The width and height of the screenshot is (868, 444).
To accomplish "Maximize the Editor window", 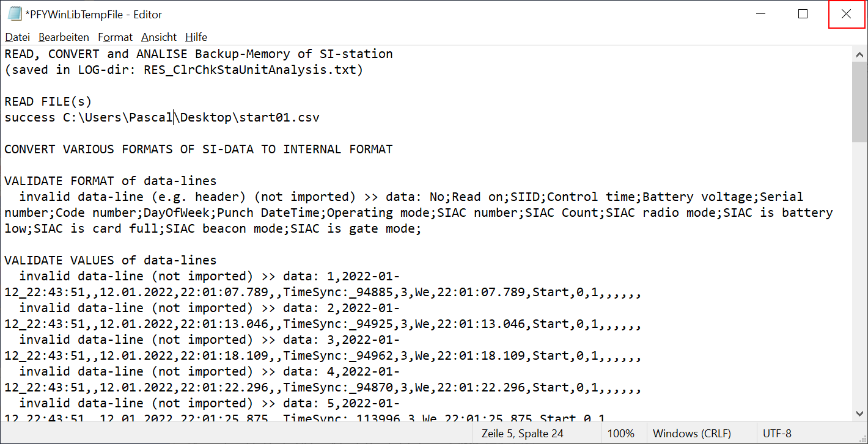I will pyautogui.click(x=803, y=14).
